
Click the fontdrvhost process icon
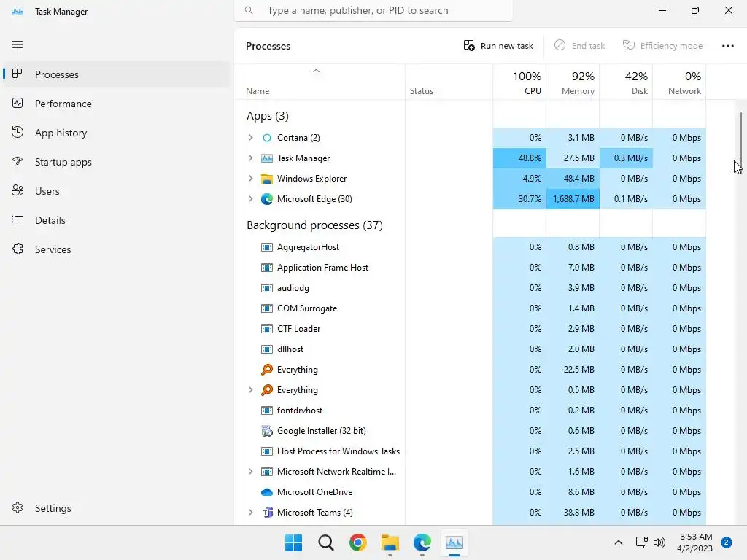(x=267, y=411)
